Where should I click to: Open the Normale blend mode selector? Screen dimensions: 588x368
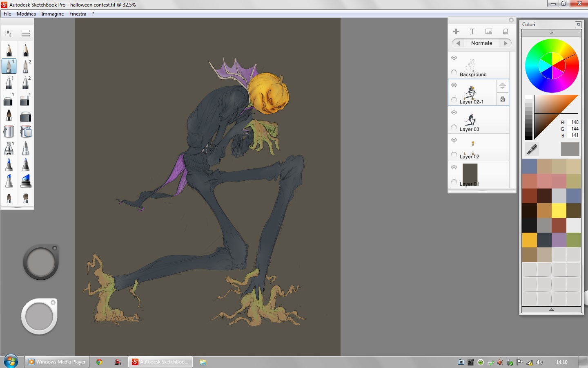482,43
